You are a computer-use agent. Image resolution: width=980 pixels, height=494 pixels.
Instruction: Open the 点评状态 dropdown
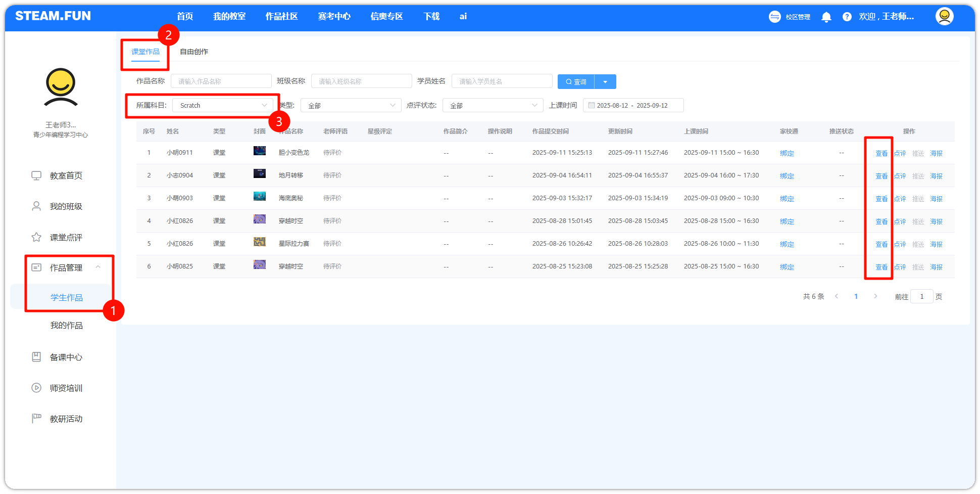[493, 106]
